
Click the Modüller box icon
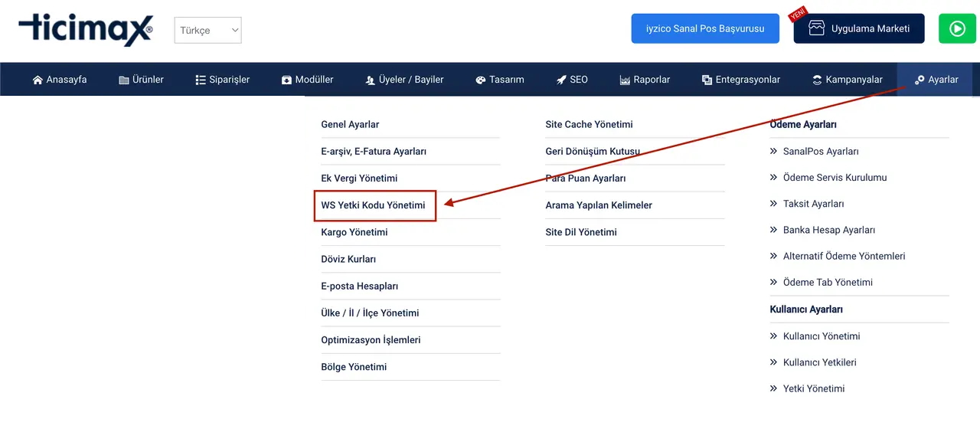pos(286,80)
